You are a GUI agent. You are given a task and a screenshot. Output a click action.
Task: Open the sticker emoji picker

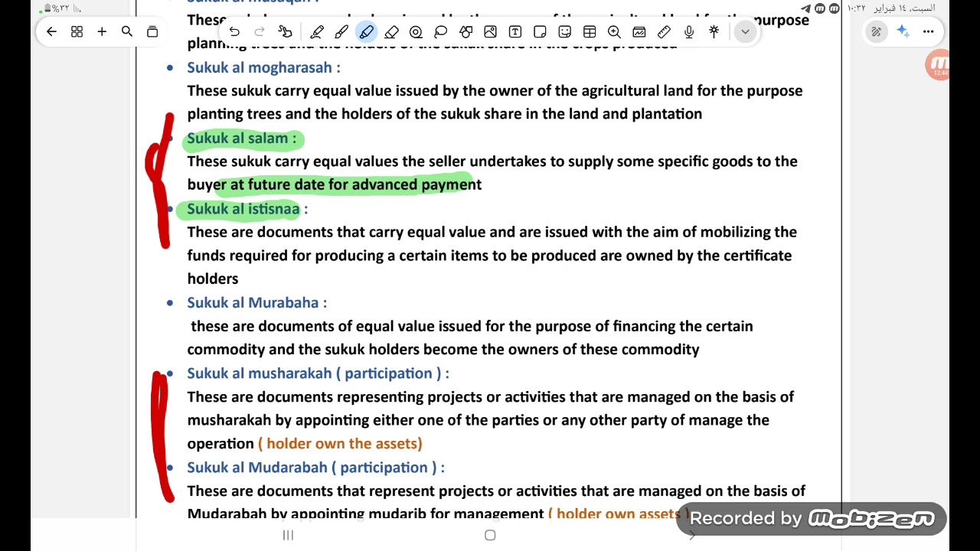[565, 31]
